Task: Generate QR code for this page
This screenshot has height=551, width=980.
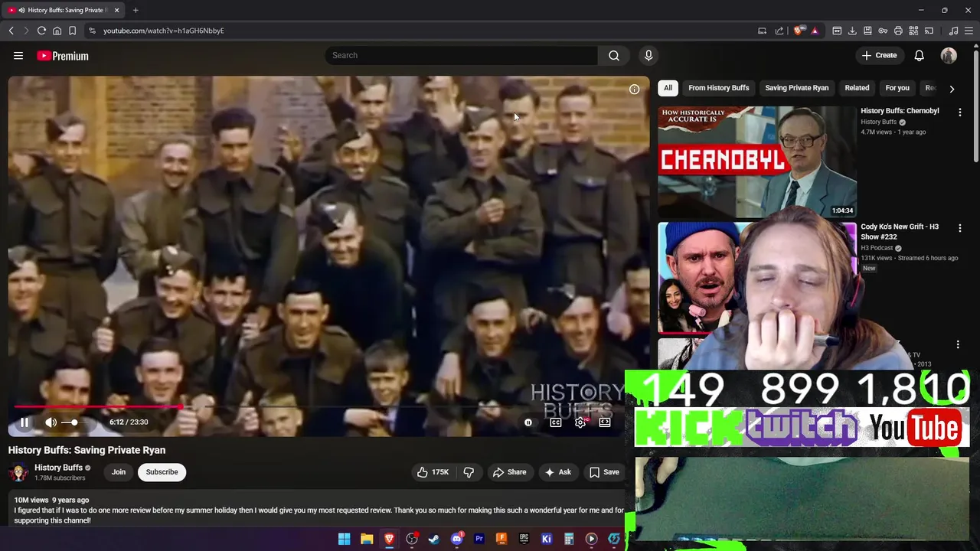Action: pyautogui.click(x=913, y=31)
